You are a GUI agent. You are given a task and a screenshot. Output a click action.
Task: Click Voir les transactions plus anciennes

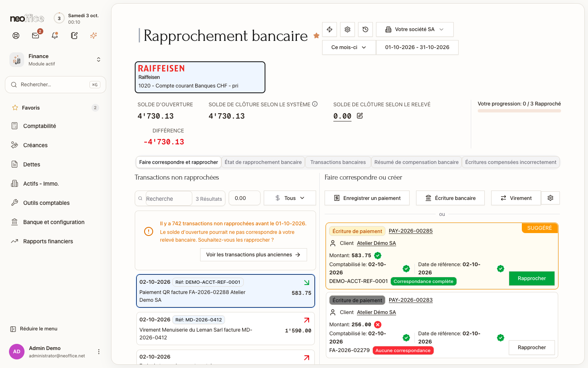[x=254, y=255]
